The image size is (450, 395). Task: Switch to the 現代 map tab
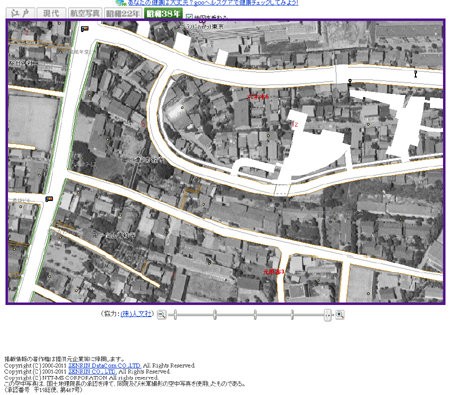[52, 13]
